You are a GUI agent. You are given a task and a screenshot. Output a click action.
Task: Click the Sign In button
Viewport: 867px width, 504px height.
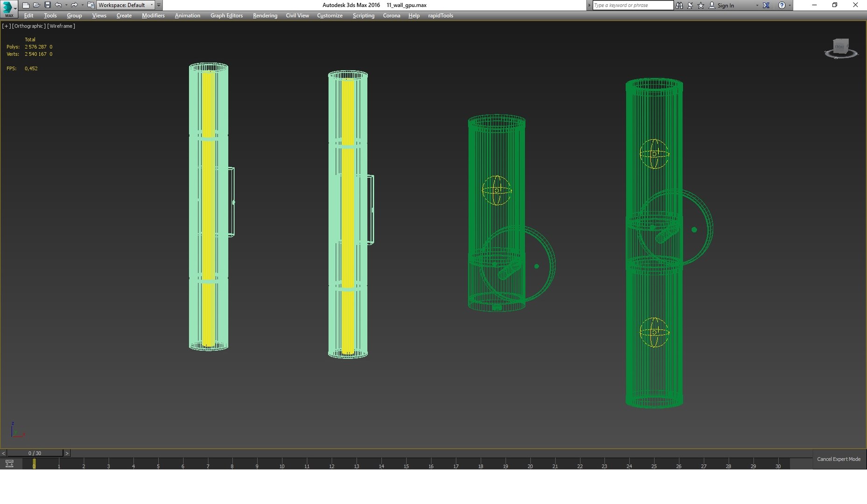pos(721,5)
